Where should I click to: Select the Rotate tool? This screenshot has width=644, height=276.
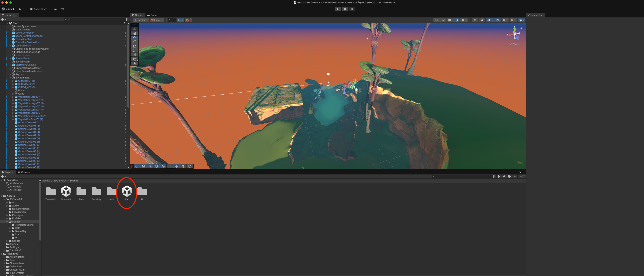point(135,42)
